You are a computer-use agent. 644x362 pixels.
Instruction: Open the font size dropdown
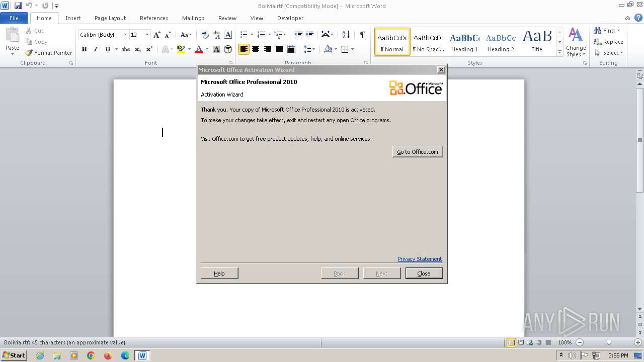click(x=147, y=35)
